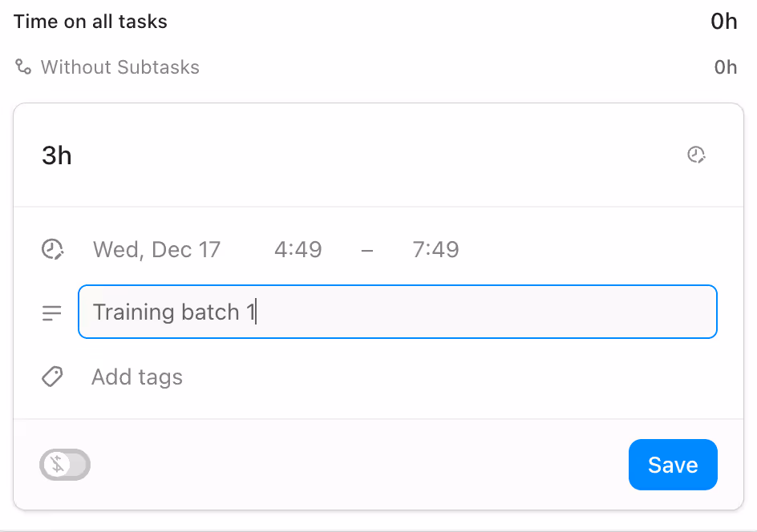This screenshot has width=757, height=532.
Task: Click the Time on all tasks label
Action: [91, 22]
